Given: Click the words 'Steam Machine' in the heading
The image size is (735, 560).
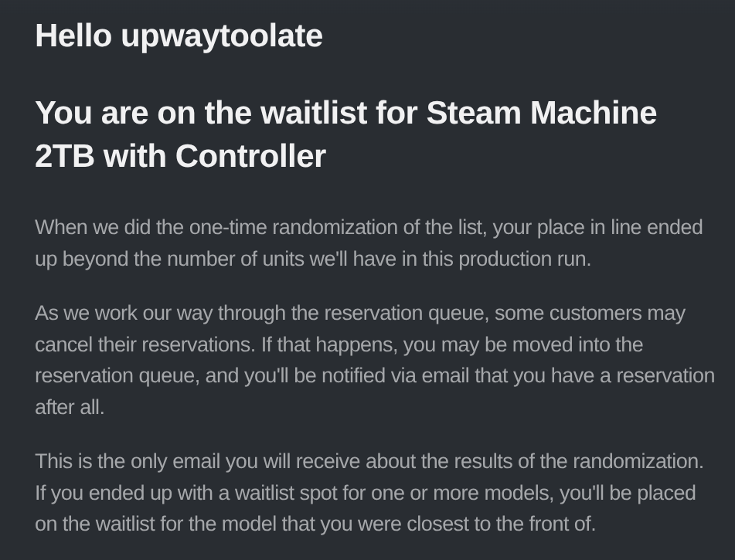Looking at the screenshot, I should (x=542, y=113).
